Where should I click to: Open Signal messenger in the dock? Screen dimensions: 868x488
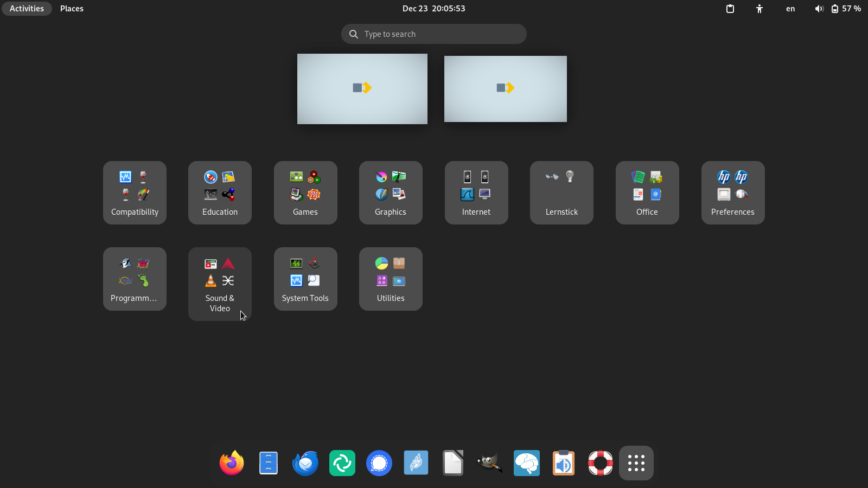[x=379, y=463]
